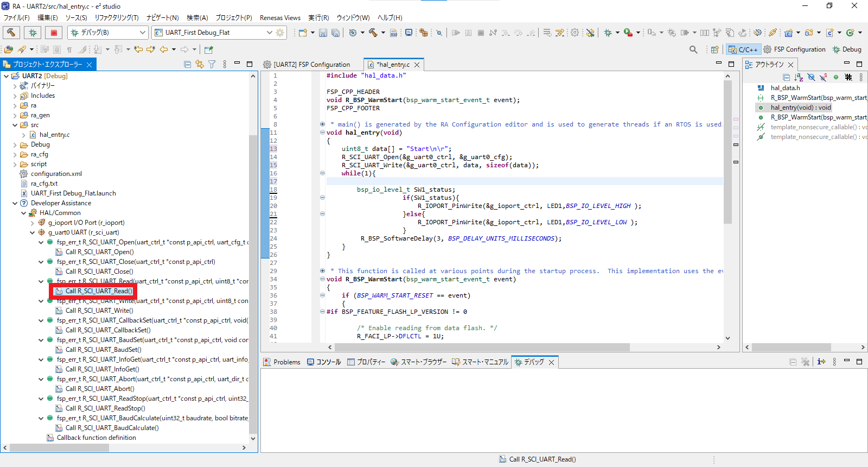Select Call R_SCI_UART_Write() in Developer Assistance
This screenshot has height=467, width=868.
tap(99, 311)
